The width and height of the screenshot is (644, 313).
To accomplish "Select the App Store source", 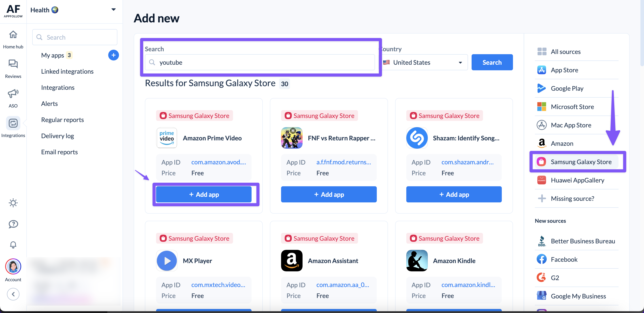I will point(576,70).
